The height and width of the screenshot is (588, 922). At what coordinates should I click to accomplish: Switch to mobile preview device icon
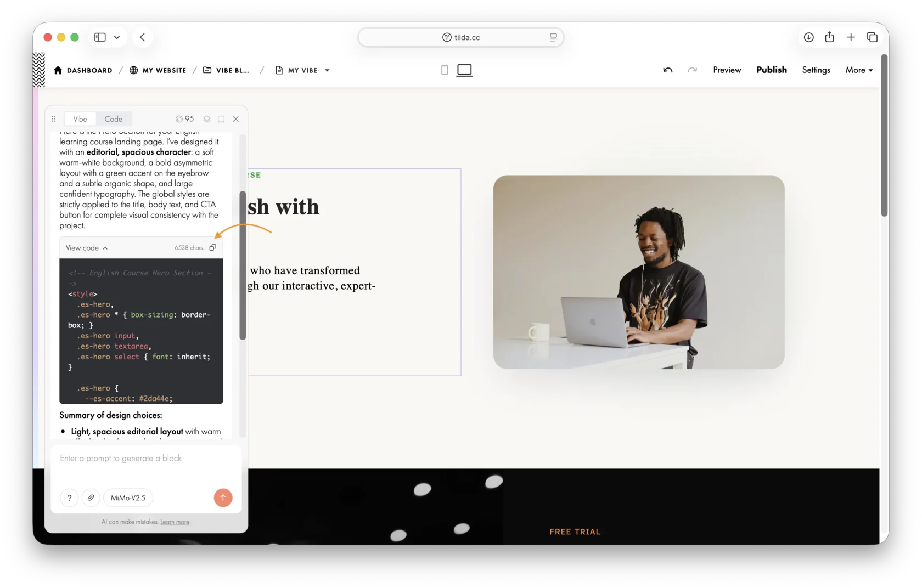pyautogui.click(x=445, y=70)
